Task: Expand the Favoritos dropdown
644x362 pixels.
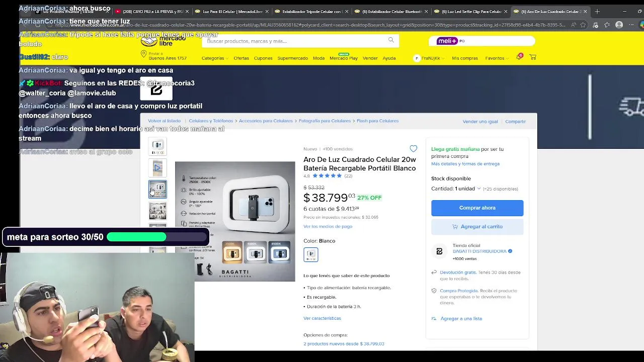Action: tap(497, 58)
